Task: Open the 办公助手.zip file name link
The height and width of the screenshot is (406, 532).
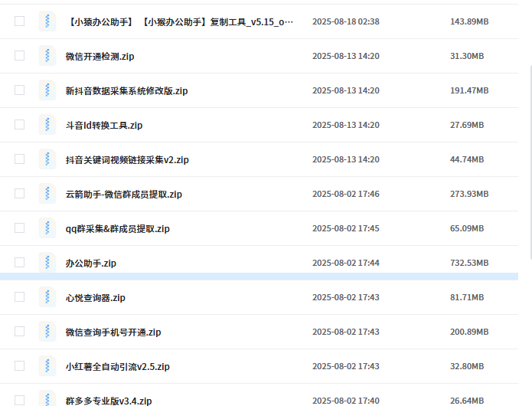Action: [x=90, y=264]
